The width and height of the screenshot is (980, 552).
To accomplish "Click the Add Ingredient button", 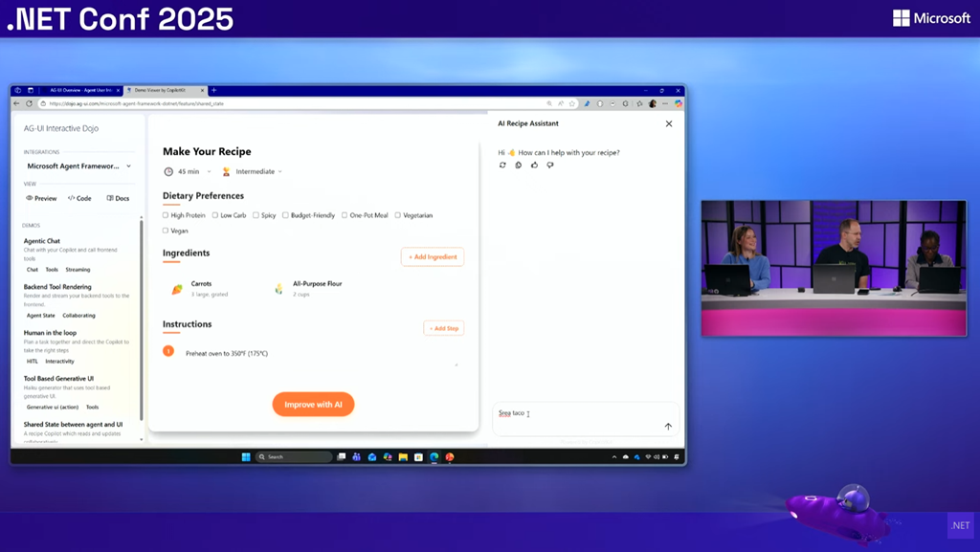I will tap(433, 256).
